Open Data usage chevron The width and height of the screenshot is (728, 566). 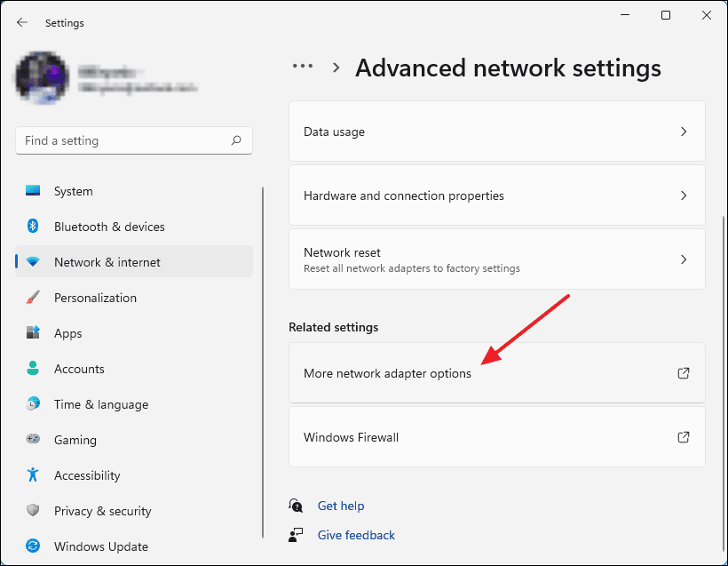click(x=684, y=132)
